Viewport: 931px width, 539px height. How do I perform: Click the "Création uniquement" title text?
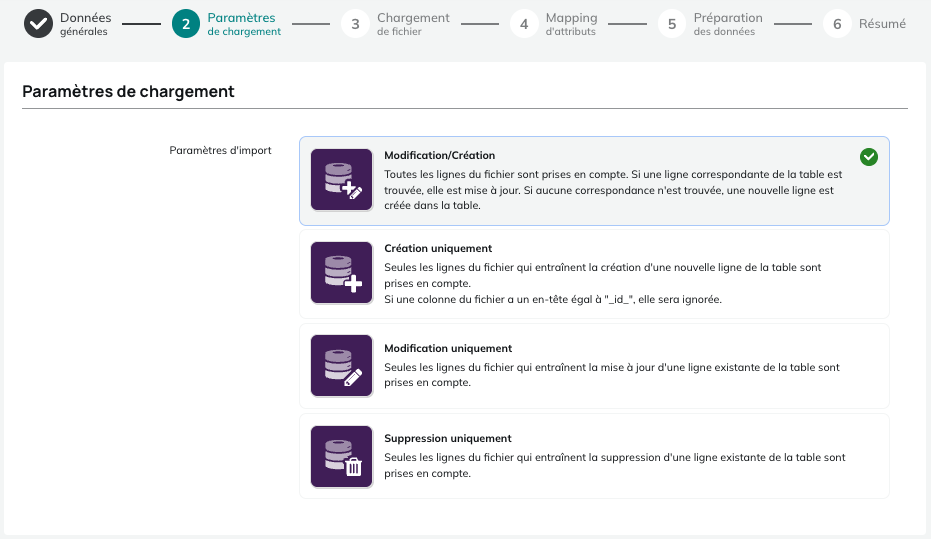[x=438, y=248]
